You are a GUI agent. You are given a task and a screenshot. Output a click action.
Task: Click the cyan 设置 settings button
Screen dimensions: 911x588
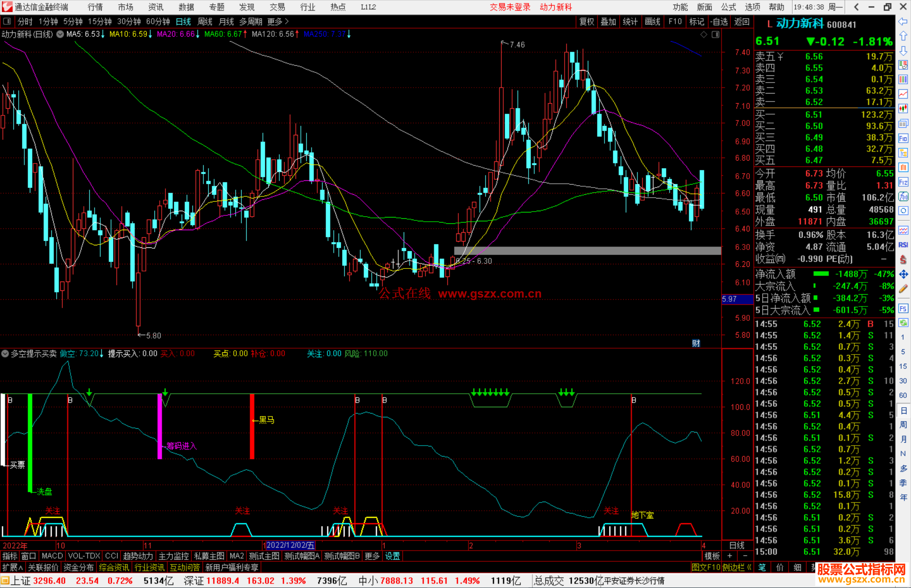click(x=392, y=556)
